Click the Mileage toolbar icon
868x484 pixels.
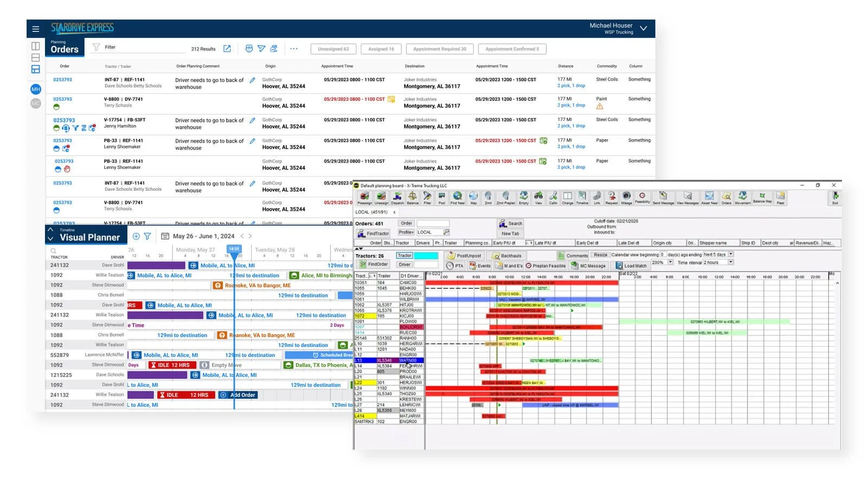pos(626,198)
